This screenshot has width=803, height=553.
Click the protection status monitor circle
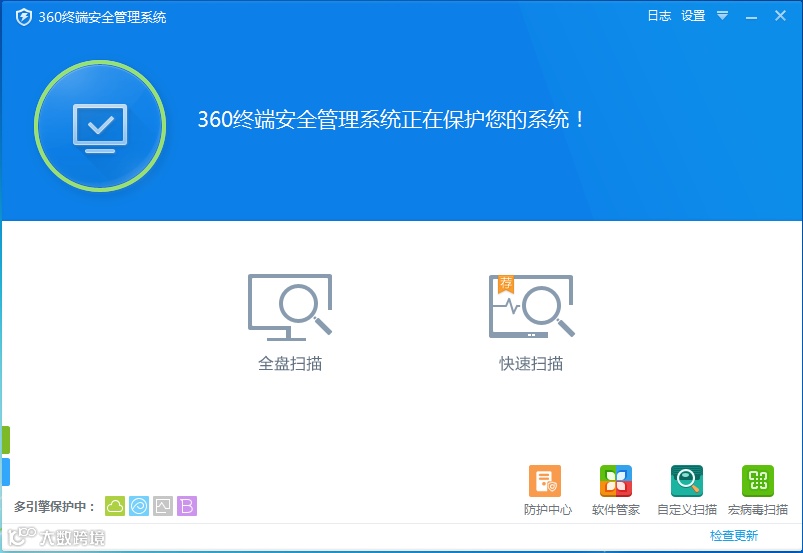pos(100,126)
